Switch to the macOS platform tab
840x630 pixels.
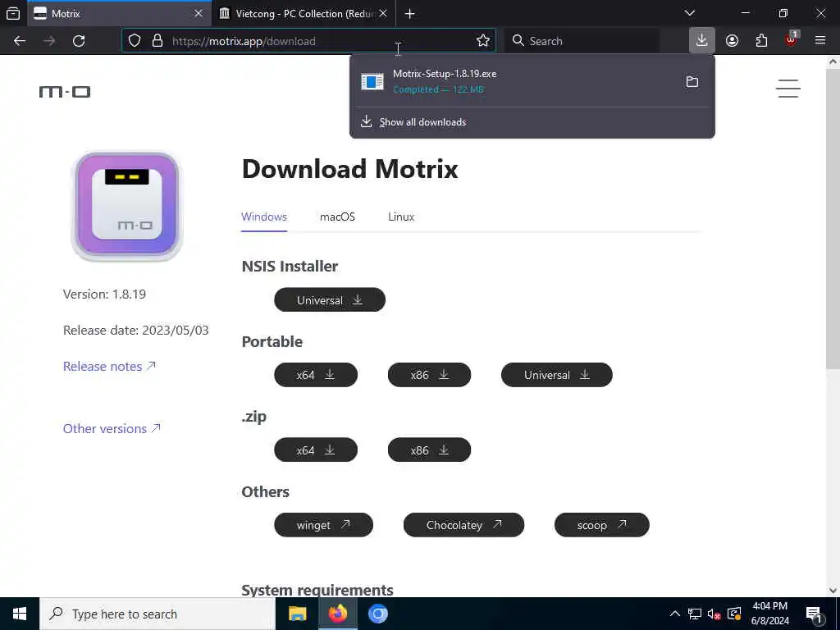[337, 217]
